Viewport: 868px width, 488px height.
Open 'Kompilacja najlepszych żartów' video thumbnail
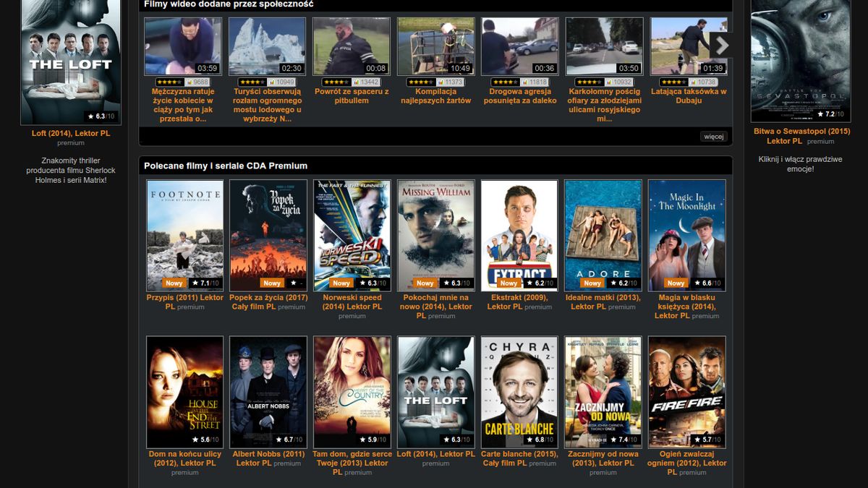(436, 46)
